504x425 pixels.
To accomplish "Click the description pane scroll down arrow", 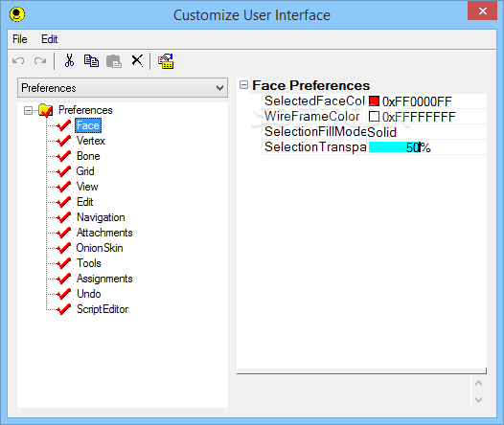I will [x=478, y=400].
